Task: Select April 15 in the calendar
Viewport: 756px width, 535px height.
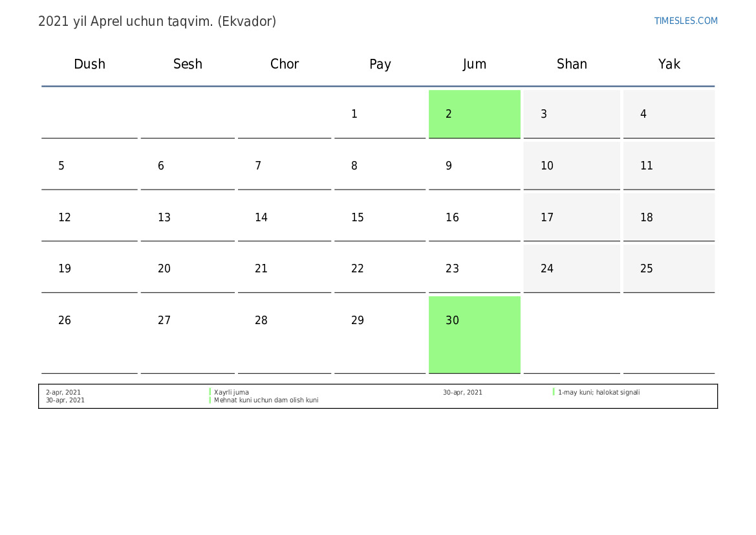Action: point(380,217)
